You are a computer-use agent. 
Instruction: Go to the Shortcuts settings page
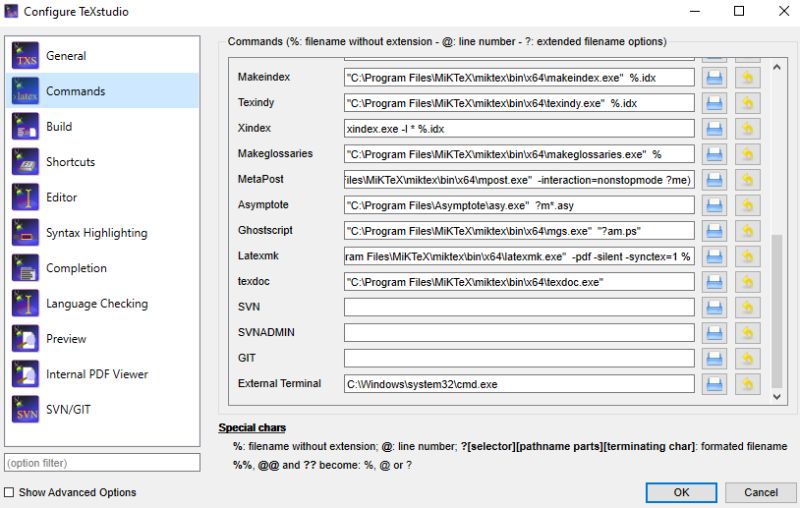pos(102,162)
